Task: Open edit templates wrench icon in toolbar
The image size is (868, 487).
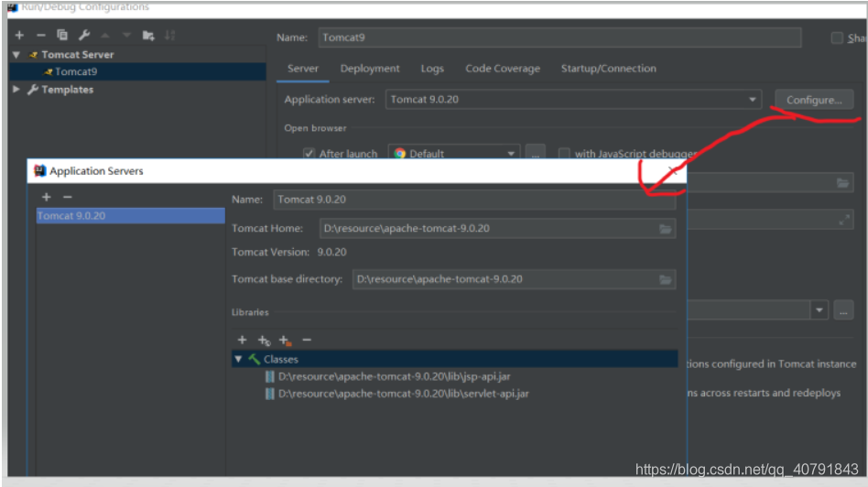Action: click(x=84, y=36)
